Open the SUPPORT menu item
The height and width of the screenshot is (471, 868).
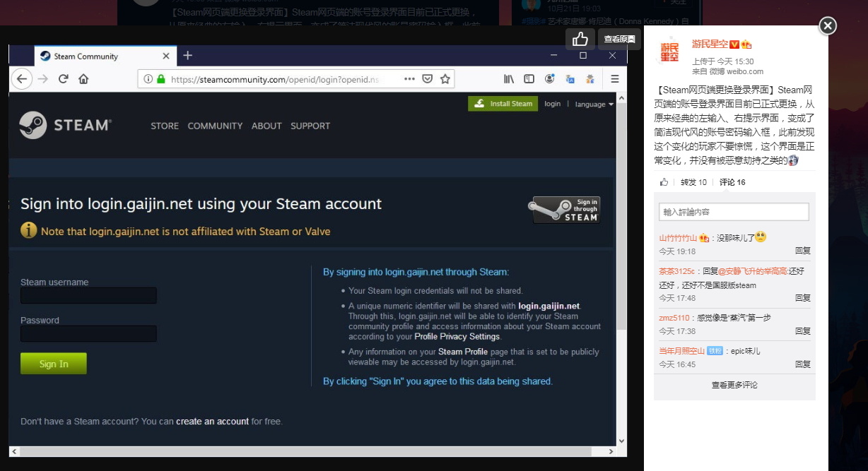coord(310,126)
